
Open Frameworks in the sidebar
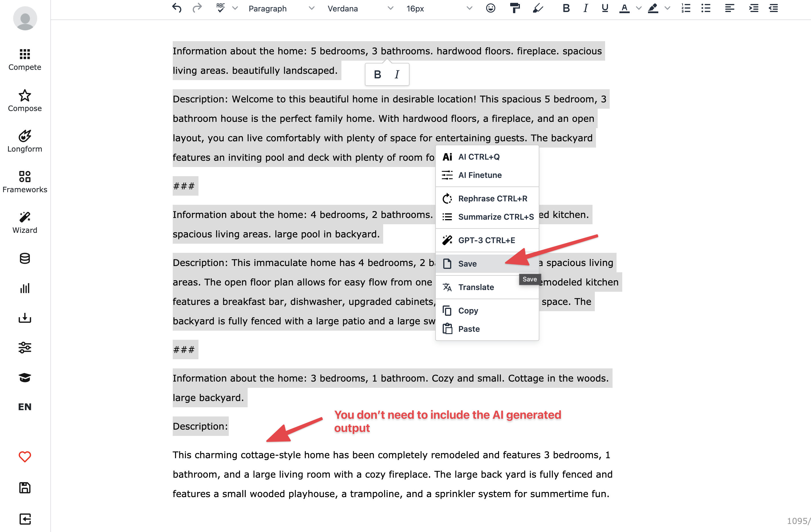click(25, 182)
